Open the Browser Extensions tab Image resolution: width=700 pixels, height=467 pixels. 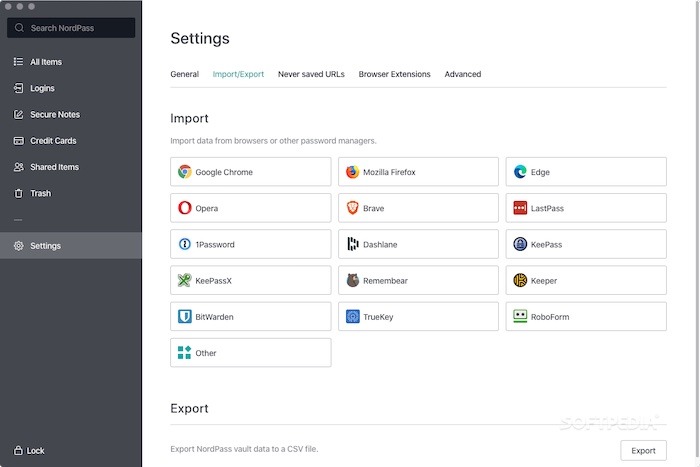point(394,74)
